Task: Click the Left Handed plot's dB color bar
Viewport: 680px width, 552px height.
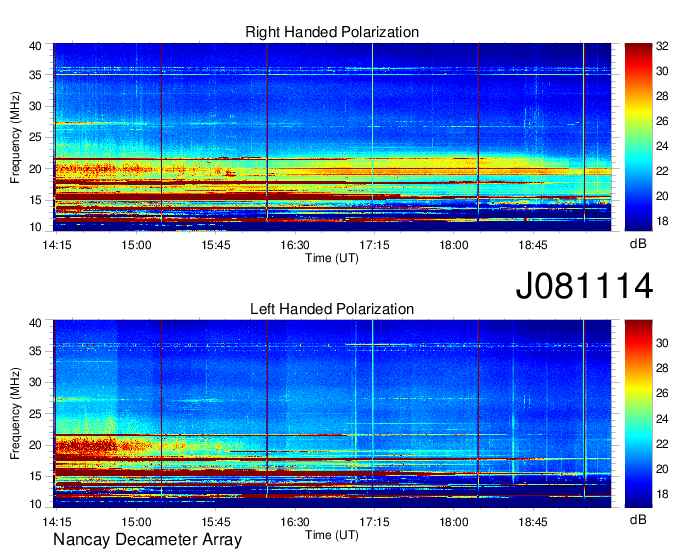Action: (638, 414)
